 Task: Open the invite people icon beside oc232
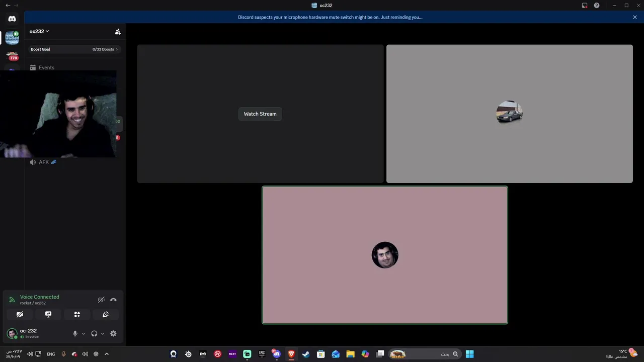[x=118, y=32]
